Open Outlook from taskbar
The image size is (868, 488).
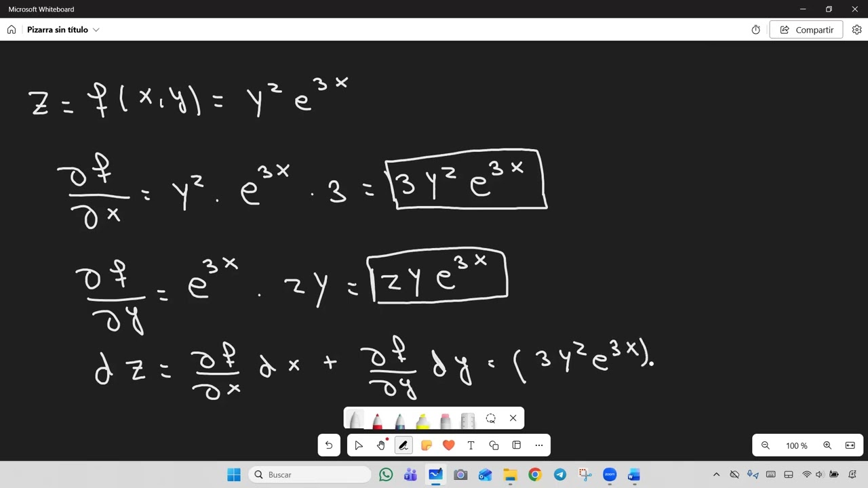(x=485, y=474)
